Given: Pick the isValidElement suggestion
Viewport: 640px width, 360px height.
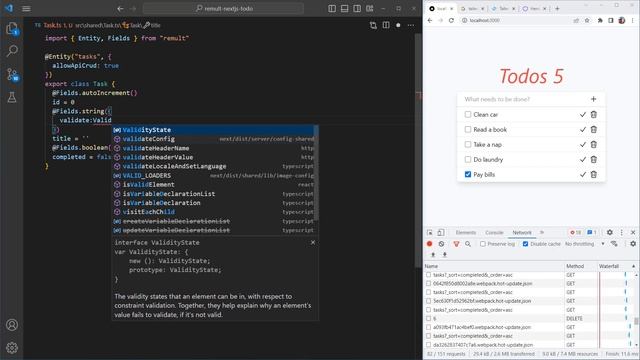Looking at the screenshot, I should click(x=214, y=184).
